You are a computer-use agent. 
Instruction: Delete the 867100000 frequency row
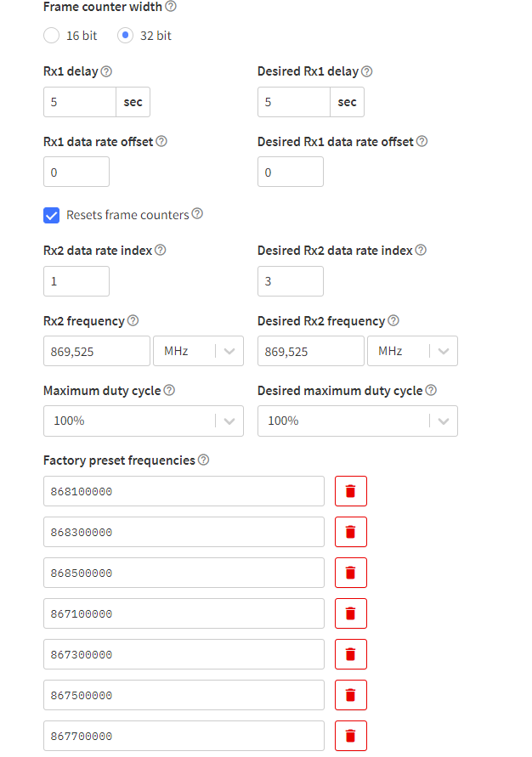tap(351, 613)
